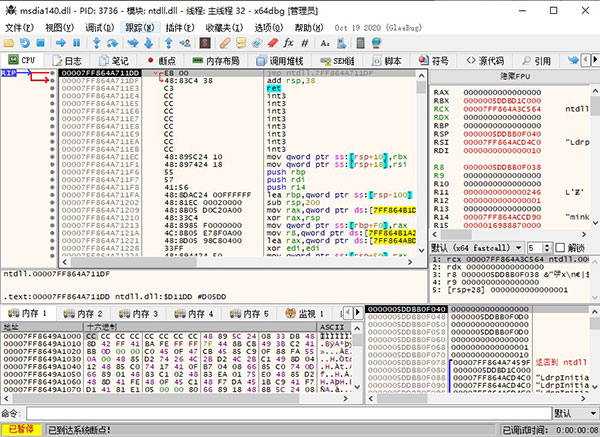Click the restart debugging toolbar icon
The image size is (600, 437).
25,43
